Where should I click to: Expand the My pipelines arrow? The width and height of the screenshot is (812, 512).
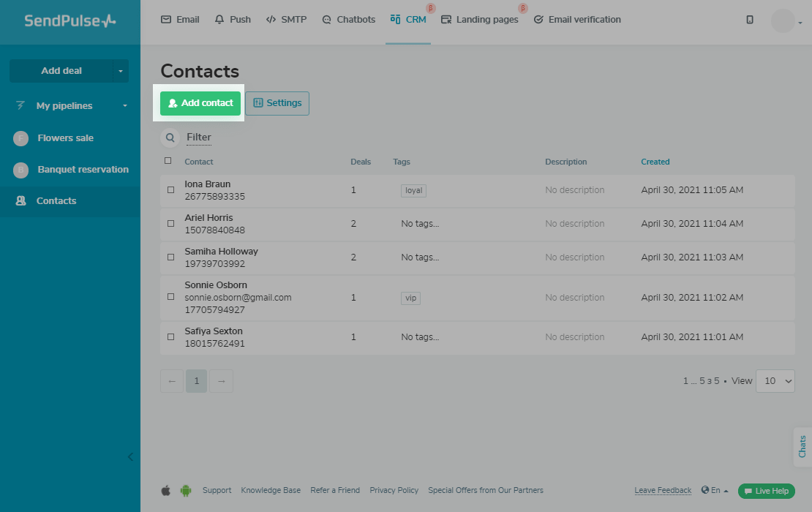(125, 106)
